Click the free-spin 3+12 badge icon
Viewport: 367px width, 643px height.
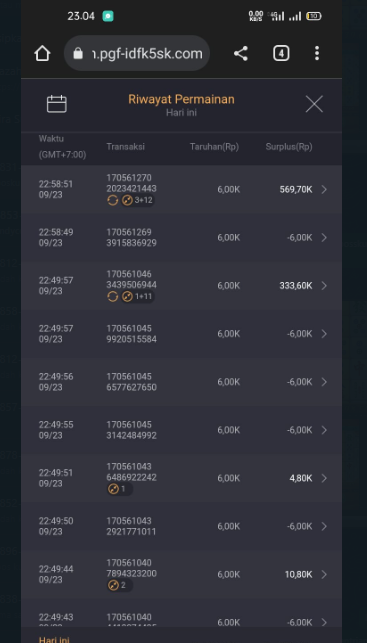click(x=137, y=200)
